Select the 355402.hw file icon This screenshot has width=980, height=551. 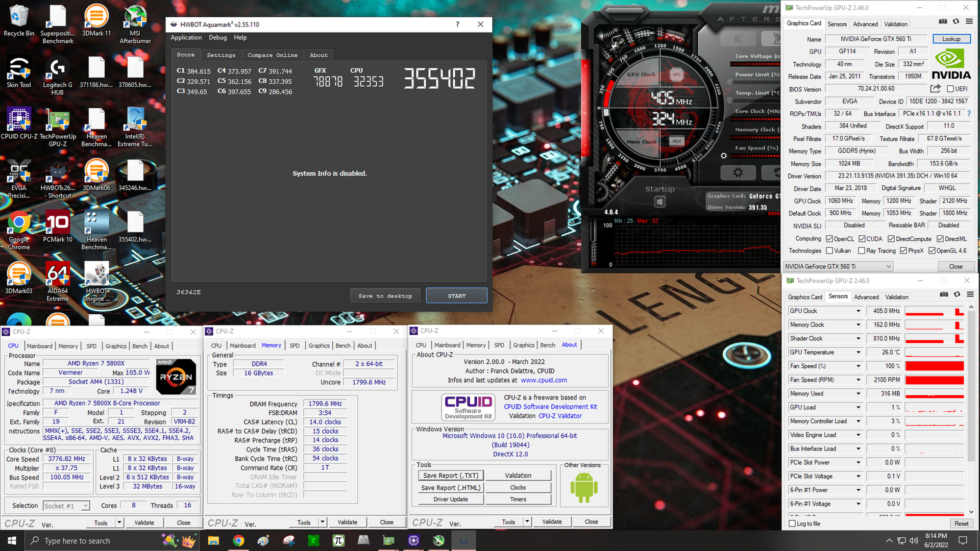click(x=135, y=226)
